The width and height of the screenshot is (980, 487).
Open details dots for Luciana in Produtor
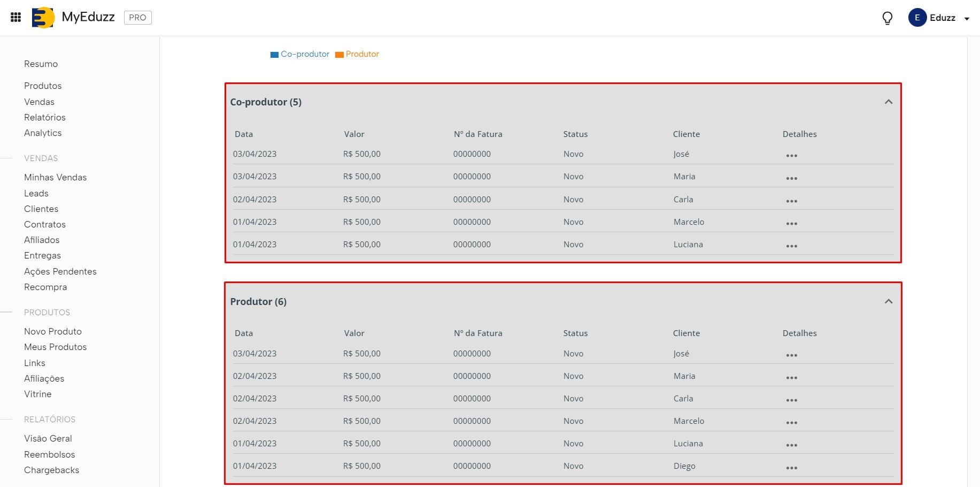791,445
